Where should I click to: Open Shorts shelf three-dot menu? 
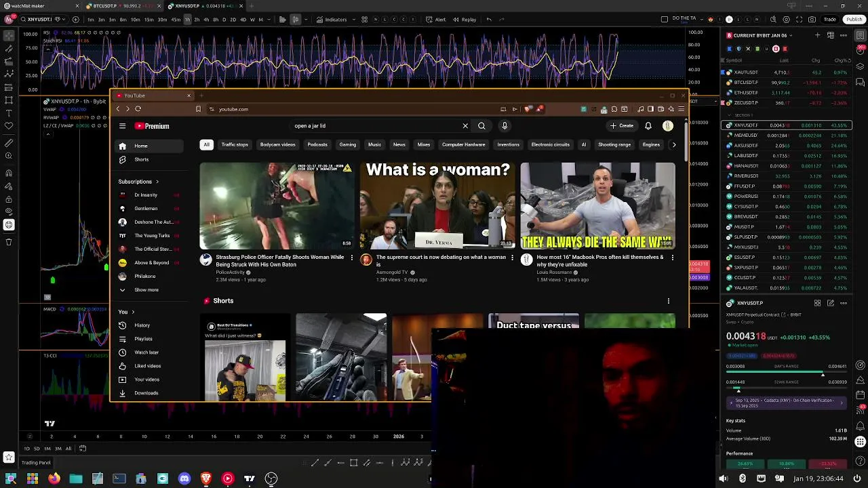[669, 301]
